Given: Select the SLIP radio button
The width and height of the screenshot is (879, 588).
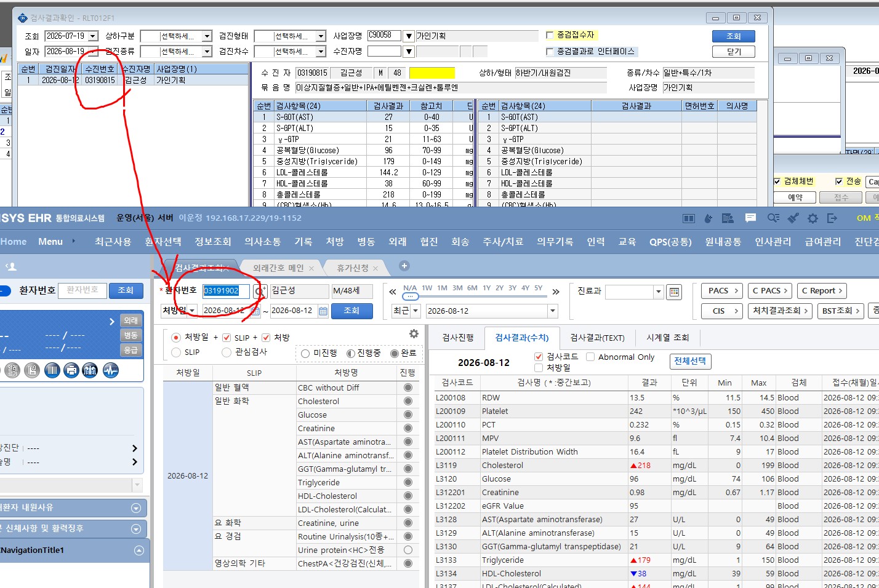Looking at the screenshot, I should coord(176,352).
